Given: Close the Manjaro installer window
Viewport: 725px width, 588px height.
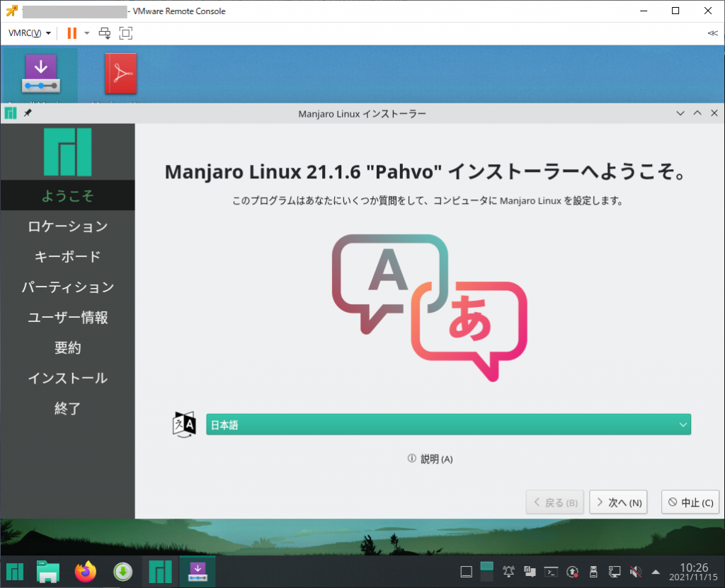Looking at the screenshot, I should coord(714,113).
